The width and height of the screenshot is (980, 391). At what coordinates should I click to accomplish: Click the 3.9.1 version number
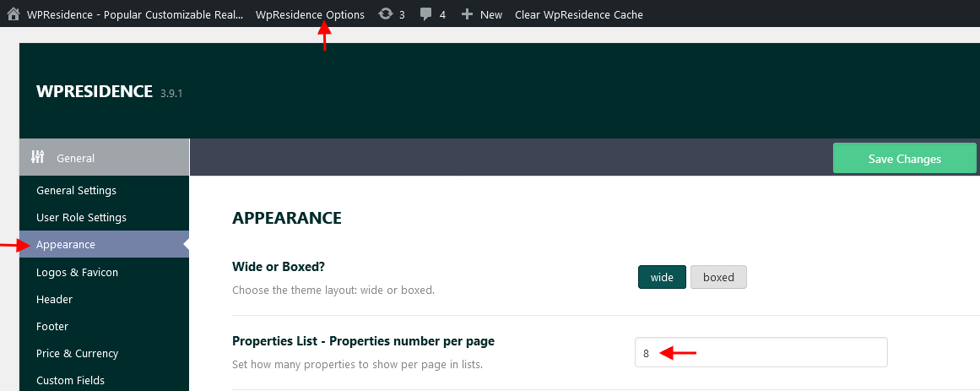pos(171,95)
